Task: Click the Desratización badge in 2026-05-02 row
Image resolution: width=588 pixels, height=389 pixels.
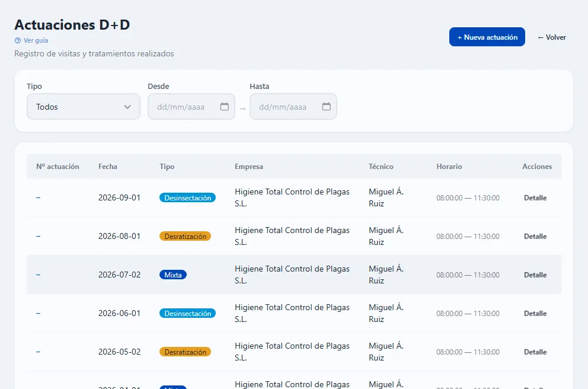Action: coord(186,352)
